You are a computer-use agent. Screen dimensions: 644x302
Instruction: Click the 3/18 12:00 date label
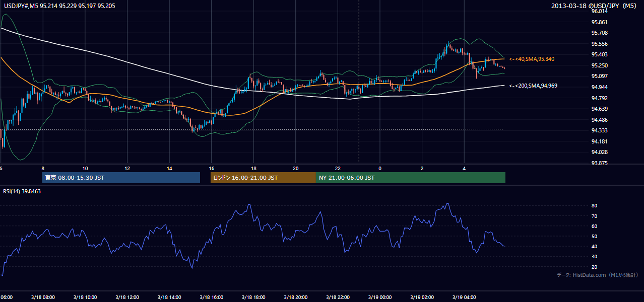tap(127, 297)
